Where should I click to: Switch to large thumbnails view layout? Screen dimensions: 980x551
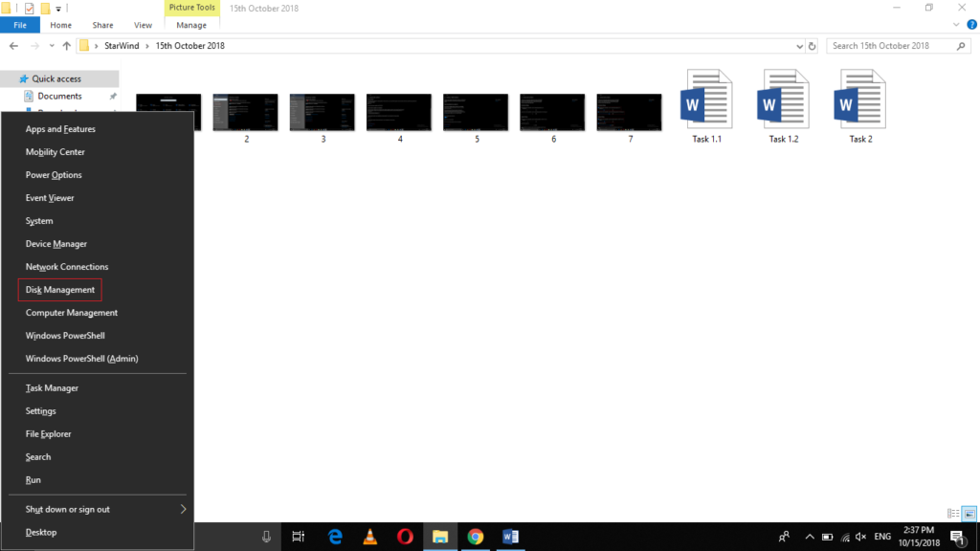click(x=969, y=514)
